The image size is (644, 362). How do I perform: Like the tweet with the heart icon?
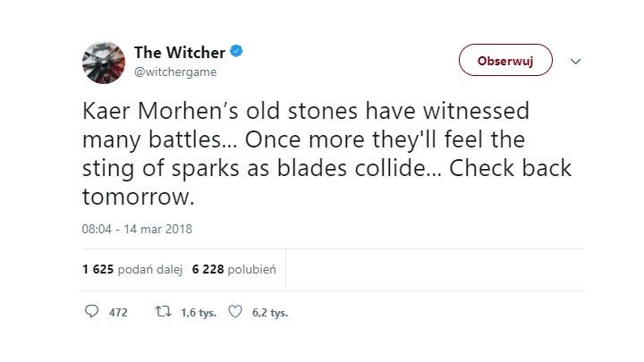coord(236,313)
